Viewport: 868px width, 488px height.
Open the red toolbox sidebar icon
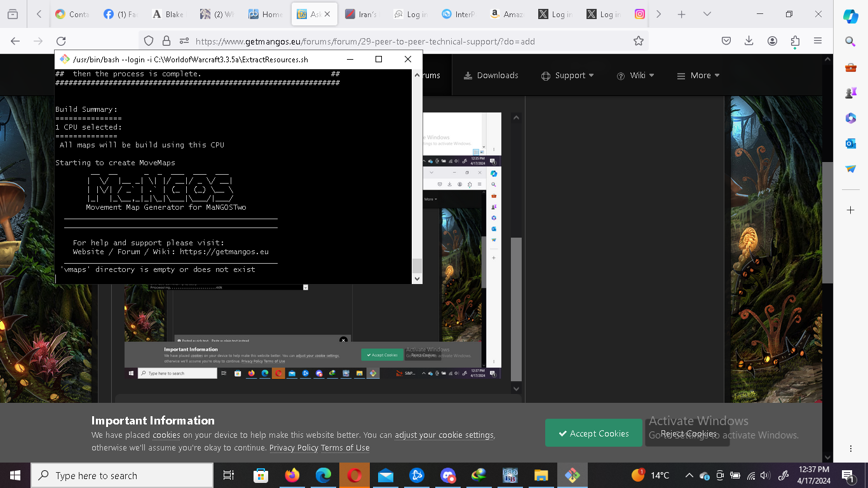[850, 67]
